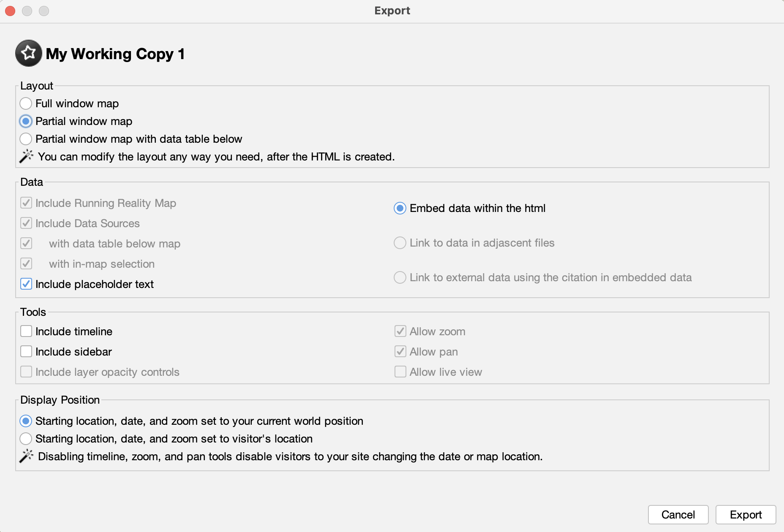Enable Allow live view
The height and width of the screenshot is (532, 784).
400,372
